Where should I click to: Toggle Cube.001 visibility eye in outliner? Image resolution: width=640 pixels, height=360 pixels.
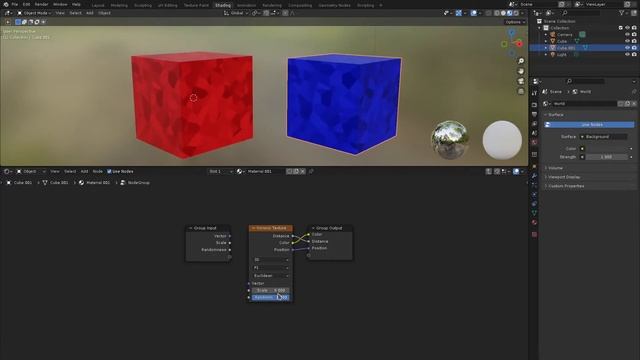coord(627,48)
